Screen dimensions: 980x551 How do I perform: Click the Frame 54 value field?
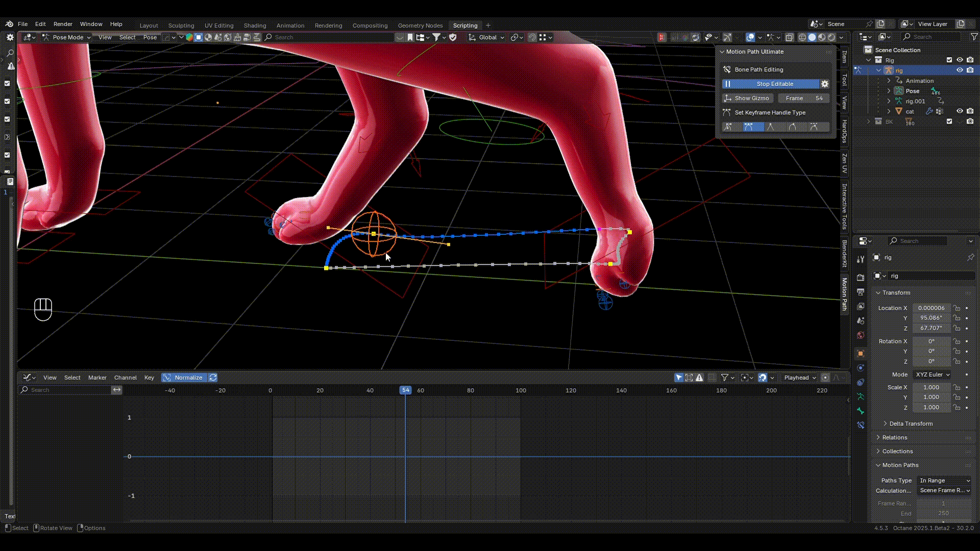(803, 98)
